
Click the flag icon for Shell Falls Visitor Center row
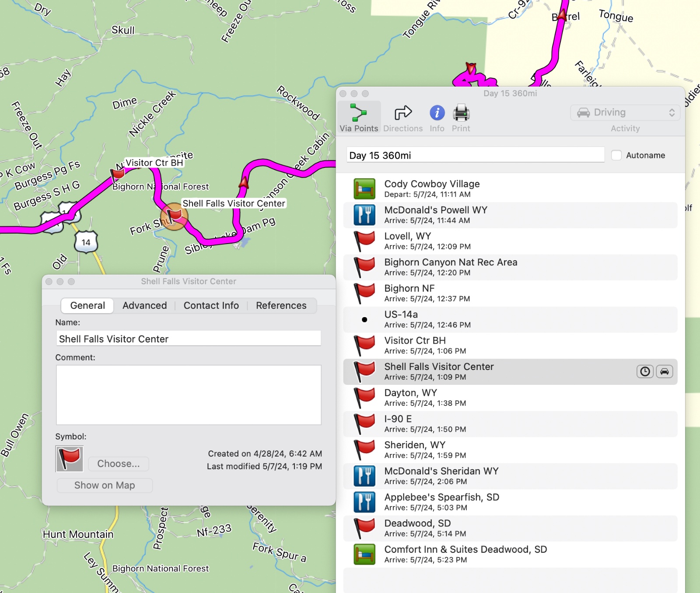pyautogui.click(x=364, y=372)
